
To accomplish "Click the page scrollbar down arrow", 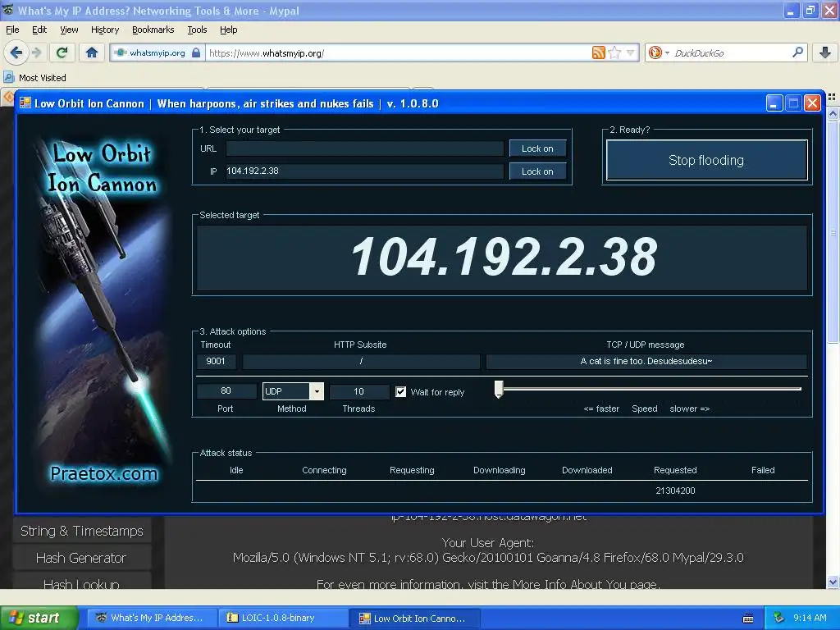I will [x=833, y=582].
